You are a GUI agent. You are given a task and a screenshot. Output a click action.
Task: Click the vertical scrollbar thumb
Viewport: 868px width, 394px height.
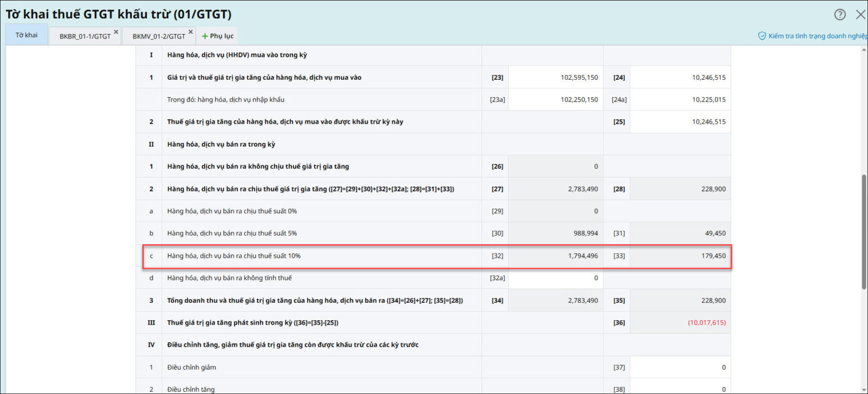[864, 232]
